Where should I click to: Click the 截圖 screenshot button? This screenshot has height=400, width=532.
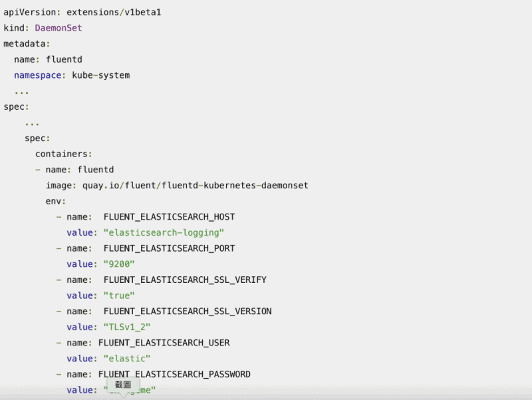(x=124, y=385)
